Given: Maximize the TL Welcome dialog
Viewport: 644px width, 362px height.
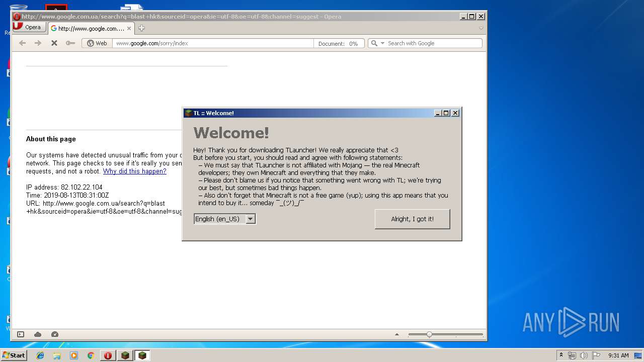Looking at the screenshot, I should click(x=446, y=113).
